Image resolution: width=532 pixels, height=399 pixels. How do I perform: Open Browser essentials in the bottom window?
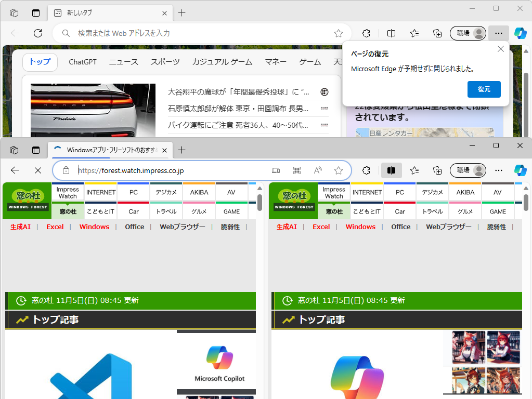pyautogui.click(x=366, y=170)
